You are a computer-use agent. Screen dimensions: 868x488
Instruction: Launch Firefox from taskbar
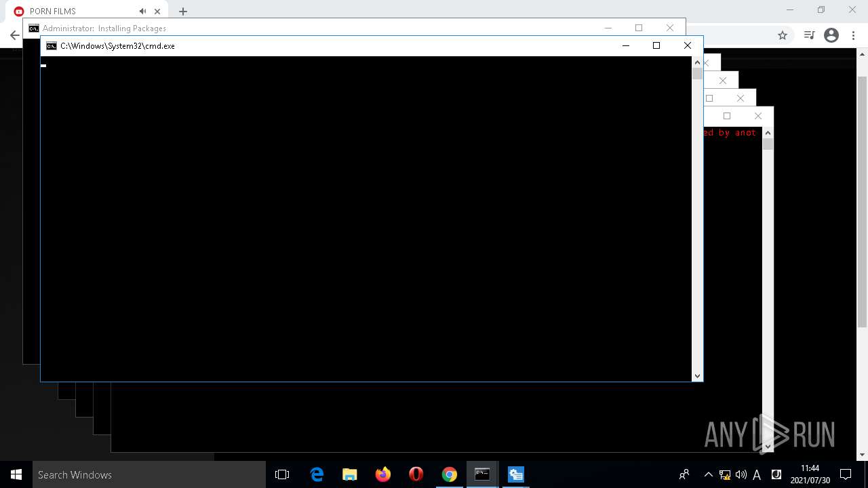(x=383, y=474)
